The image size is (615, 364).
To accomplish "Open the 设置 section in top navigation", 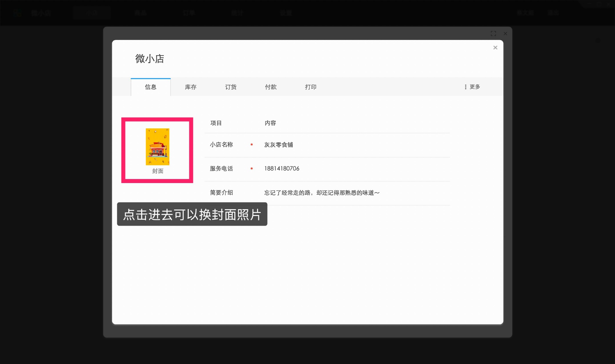I will click(x=285, y=13).
